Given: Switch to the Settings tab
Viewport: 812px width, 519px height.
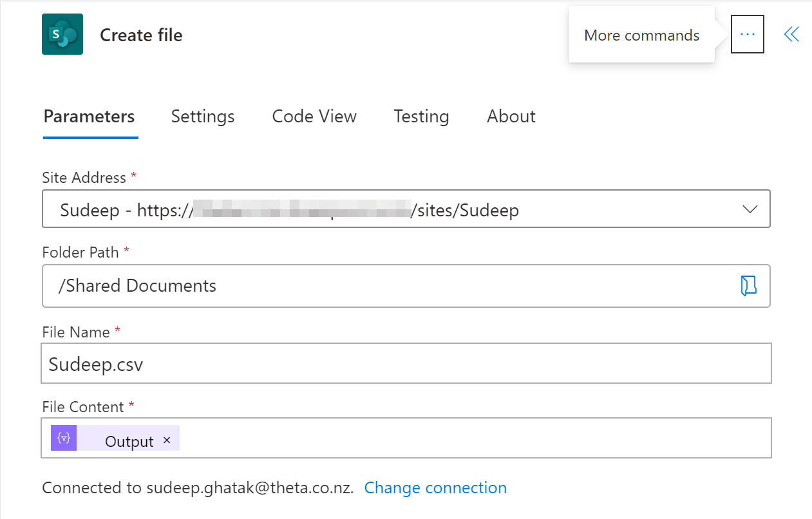Looking at the screenshot, I should 202,117.
